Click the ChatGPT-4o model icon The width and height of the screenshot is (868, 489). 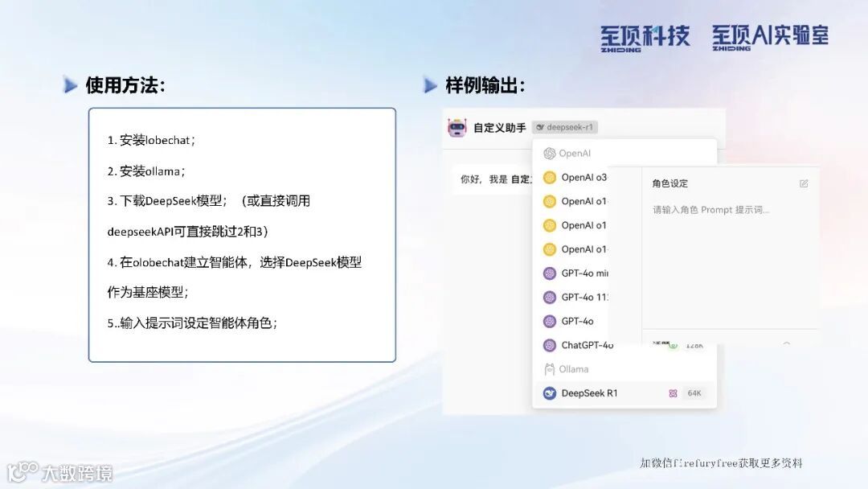click(550, 345)
